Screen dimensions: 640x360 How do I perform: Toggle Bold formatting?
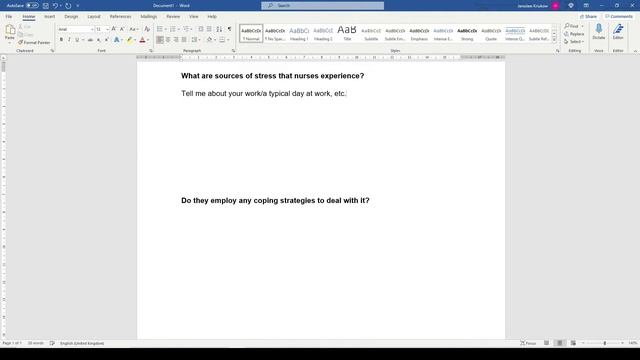(x=61, y=40)
